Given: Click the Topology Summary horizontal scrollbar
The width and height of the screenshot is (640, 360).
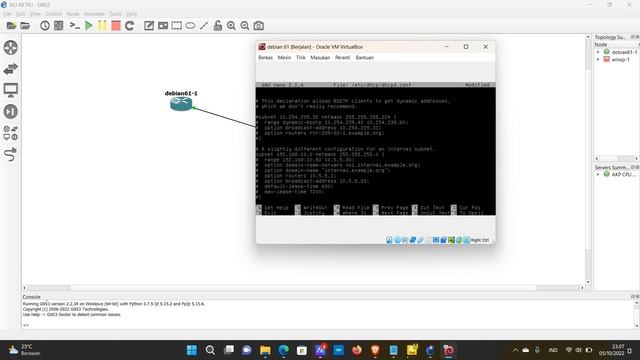Looking at the screenshot, I should (x=616, y=158).
